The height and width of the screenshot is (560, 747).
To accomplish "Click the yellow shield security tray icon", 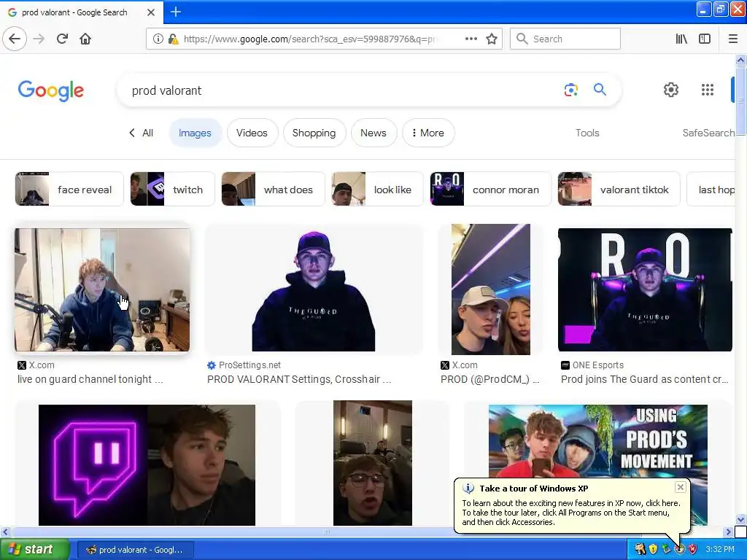I will tap(653, 550).
